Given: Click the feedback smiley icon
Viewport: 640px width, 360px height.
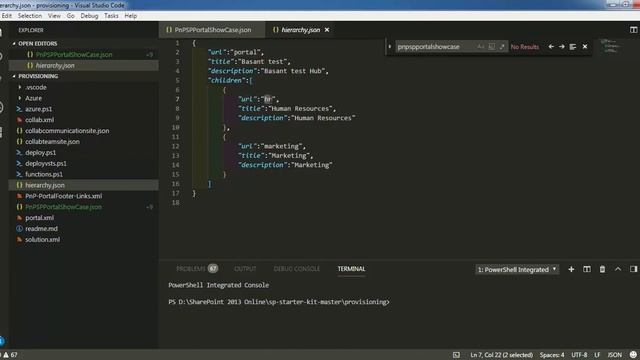Looking at the screenshot, I should (x=633, y=355).
